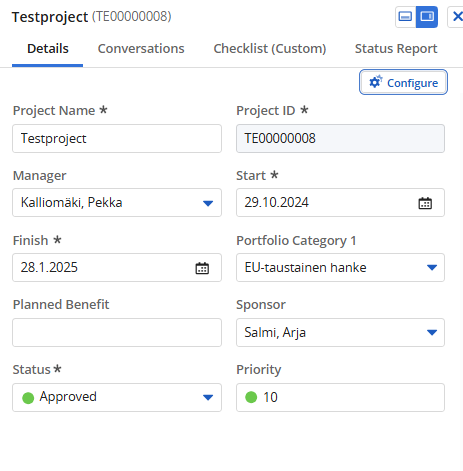Open the Checklist (Custom) tab
The height and width of the screenshot is (471, 463).
point(270,49)
